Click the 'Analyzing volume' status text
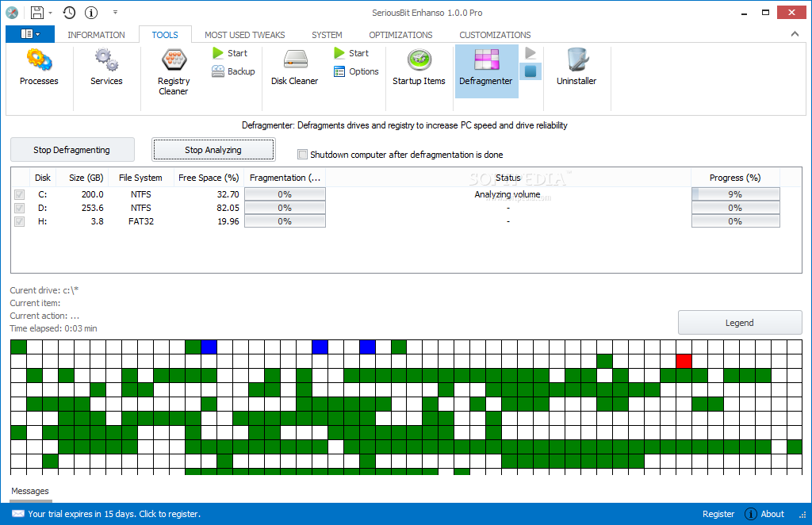This screenshot has height=525, width=812. point(507,194)
